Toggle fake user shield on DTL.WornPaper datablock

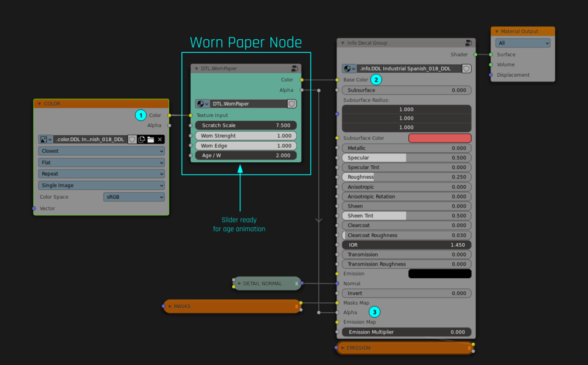tap(292, 104)
